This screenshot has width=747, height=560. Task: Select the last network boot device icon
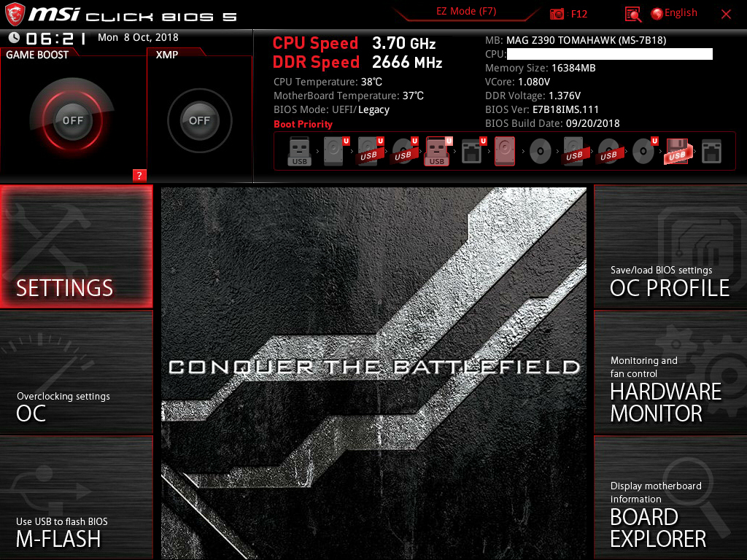tap(711, 152)
